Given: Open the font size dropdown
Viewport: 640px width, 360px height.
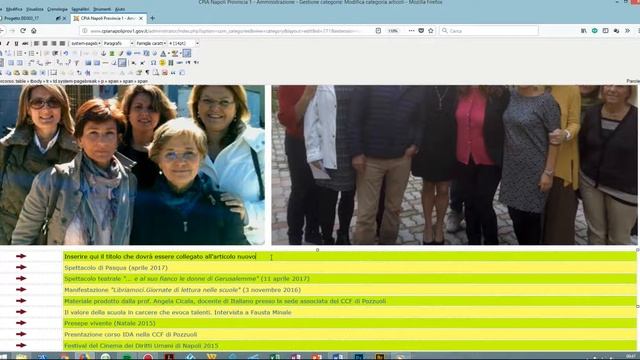Looking at the screenshot, I should pyautogui.click(x=184, y=43).
